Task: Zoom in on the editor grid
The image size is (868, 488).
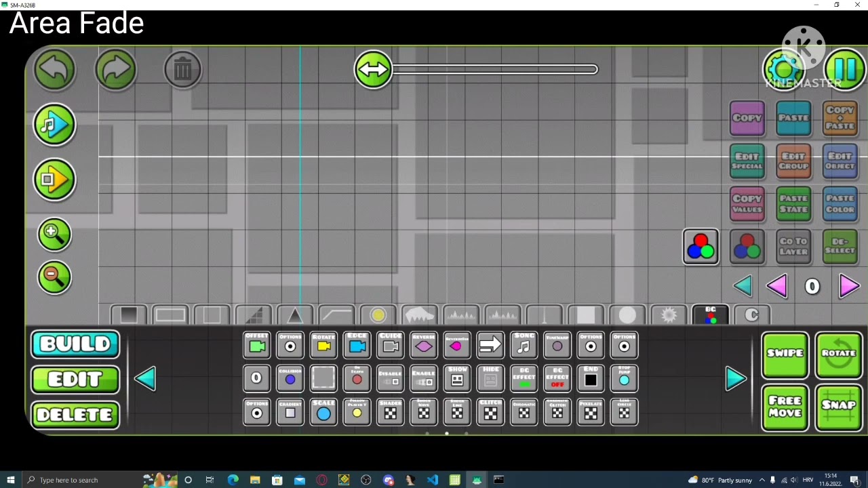Action: (54, 234)
